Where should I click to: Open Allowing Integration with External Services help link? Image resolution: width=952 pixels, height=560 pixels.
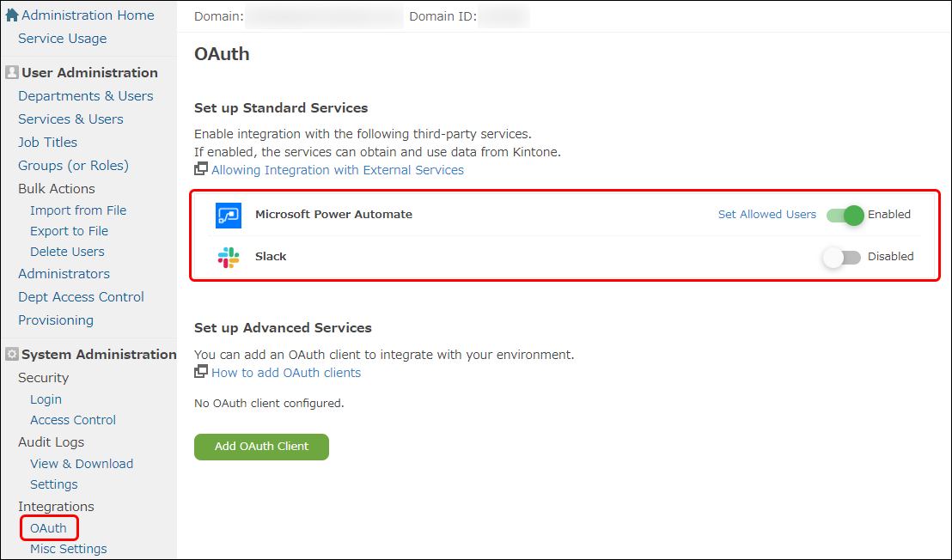pyautogui.click(x=338, y=170)
